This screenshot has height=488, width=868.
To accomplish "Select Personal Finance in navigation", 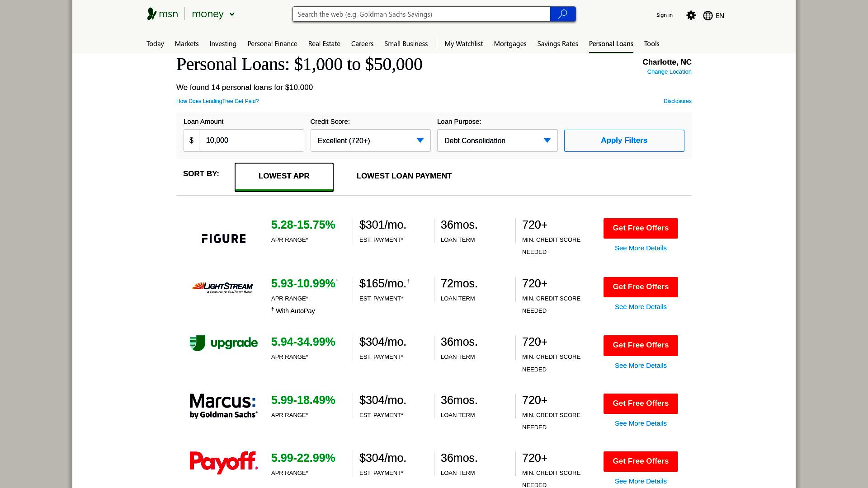I will tap(272, 44).
